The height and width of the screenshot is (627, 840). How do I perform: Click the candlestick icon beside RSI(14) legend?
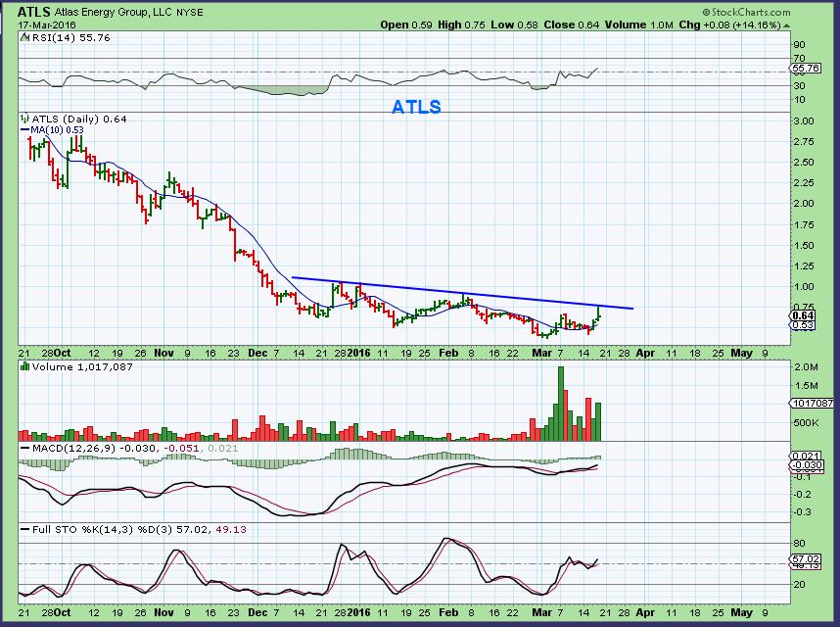[x=25, y=37]
